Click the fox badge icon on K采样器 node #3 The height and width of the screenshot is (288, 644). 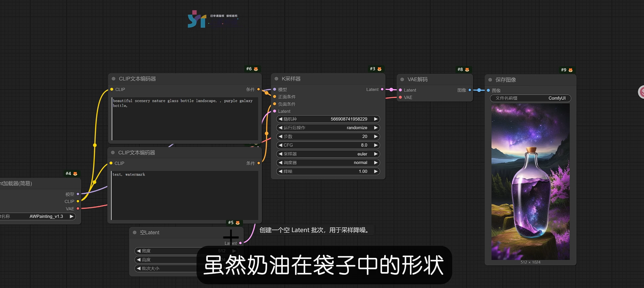pyautogui.click(x=379, y=69)
